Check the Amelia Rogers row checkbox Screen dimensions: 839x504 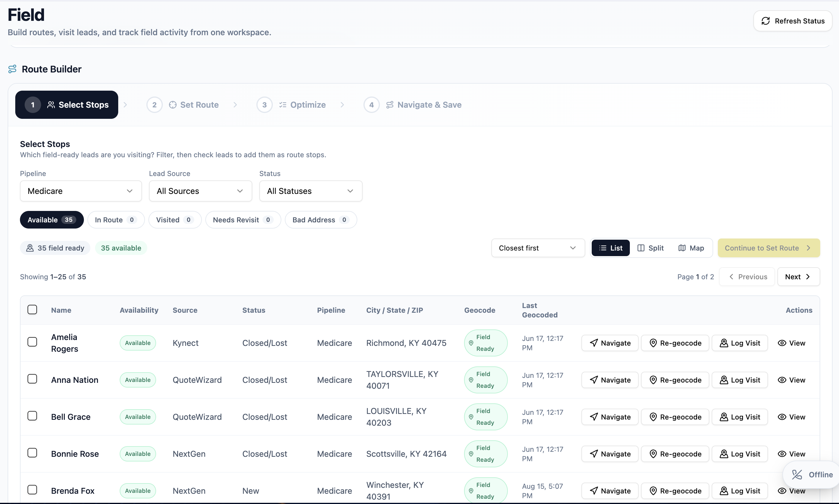click(32, 342)
